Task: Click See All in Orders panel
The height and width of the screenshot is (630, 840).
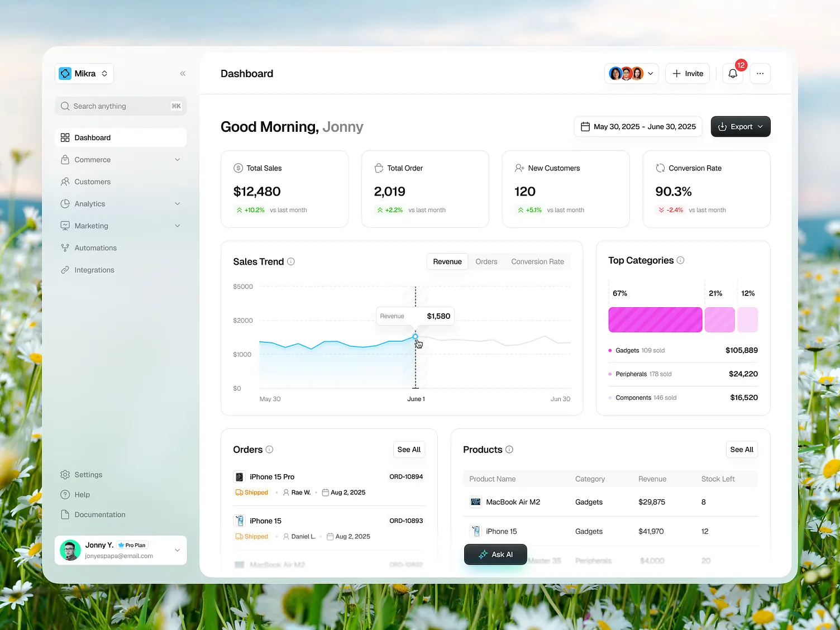Action: pos(409,450)
